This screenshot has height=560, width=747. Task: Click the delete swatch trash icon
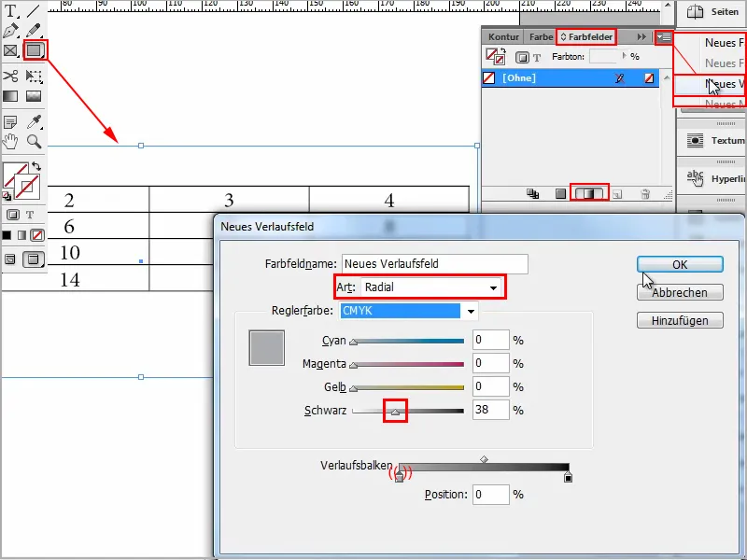coord(645,194)
